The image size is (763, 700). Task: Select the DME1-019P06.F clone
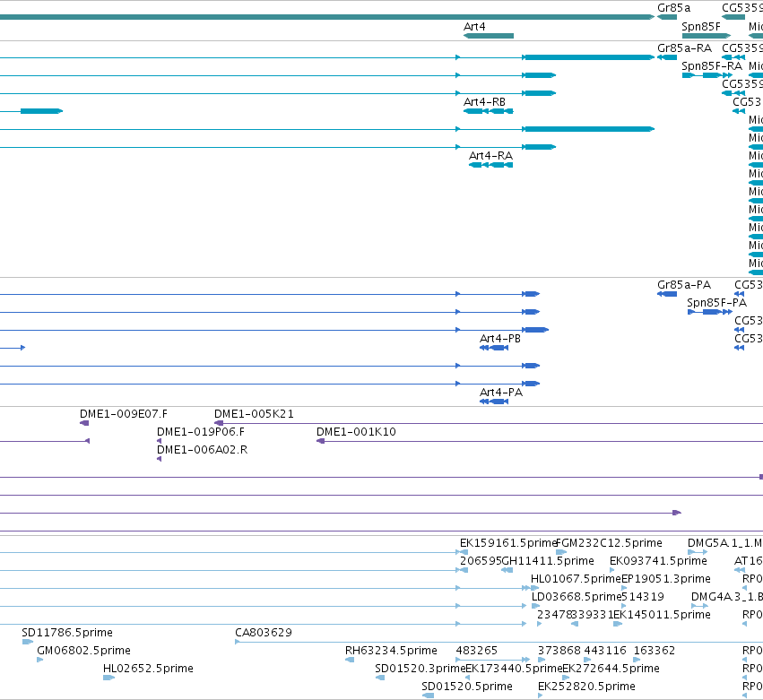click(x=159, y=441)
